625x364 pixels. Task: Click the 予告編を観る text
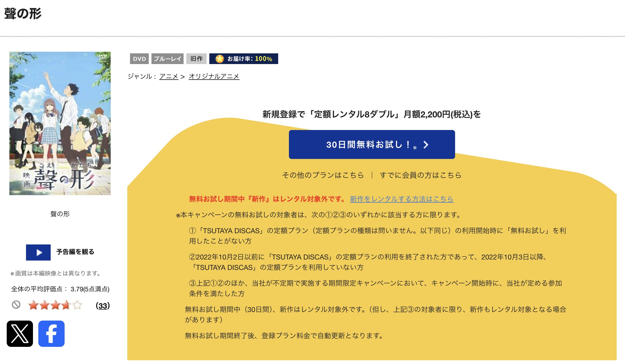[x=75, y=252]
